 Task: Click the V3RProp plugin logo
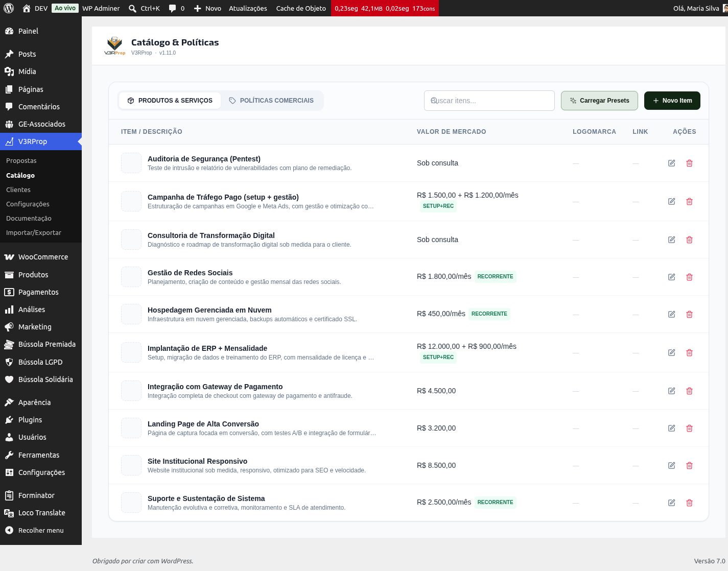pyautogui.click(x=114, y=45)
